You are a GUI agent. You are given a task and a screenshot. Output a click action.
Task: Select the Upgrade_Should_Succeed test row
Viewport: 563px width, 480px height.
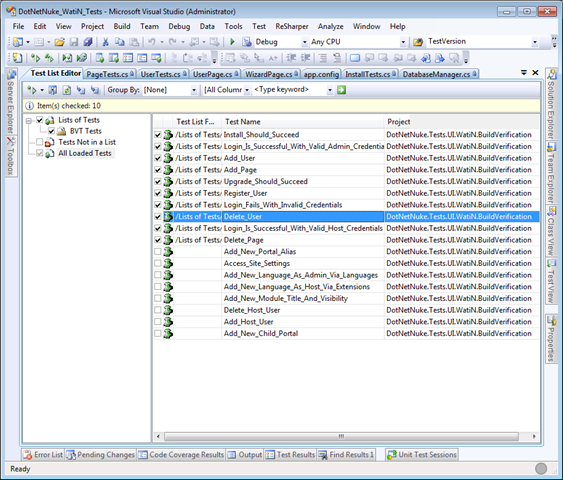[x=346, y=182]
